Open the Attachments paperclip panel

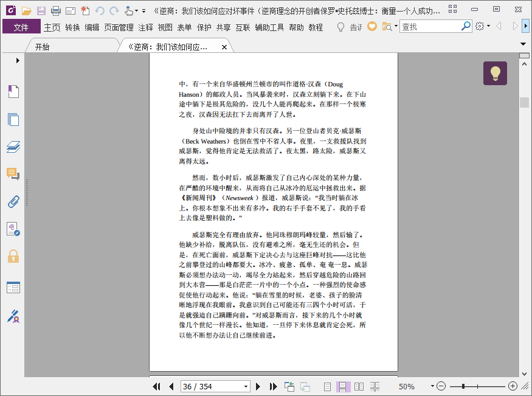[x=13, y=201]
